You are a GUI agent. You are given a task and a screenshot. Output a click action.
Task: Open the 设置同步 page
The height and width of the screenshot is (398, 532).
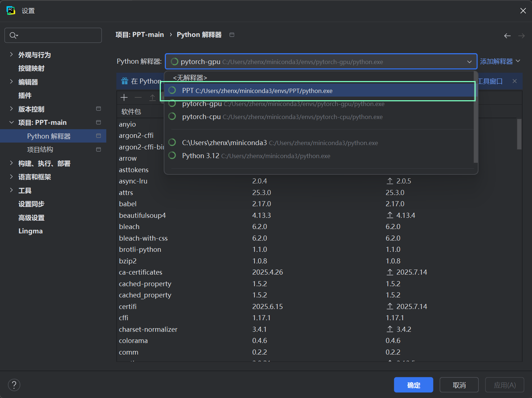click(x=31, y=204)
